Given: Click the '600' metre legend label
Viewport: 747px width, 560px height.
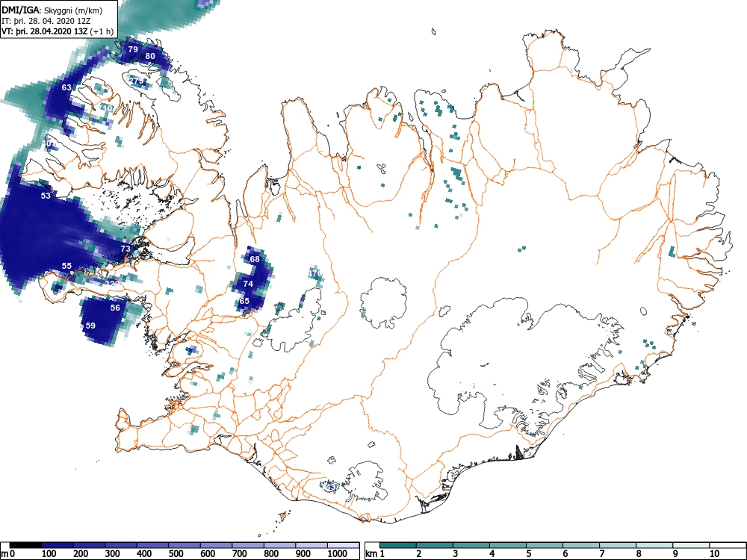Looking at the screenshot, I should pyautogui.click(x=208, y=554).
